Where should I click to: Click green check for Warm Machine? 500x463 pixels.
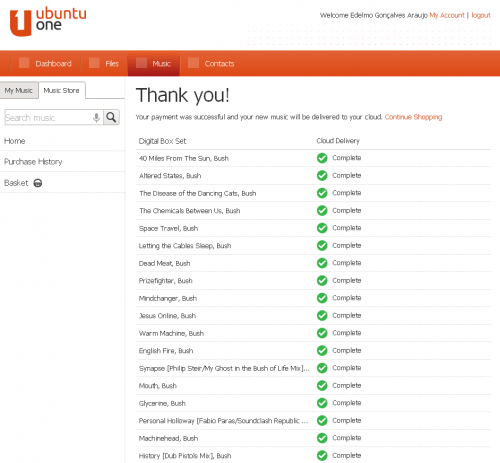pos(322,333)
